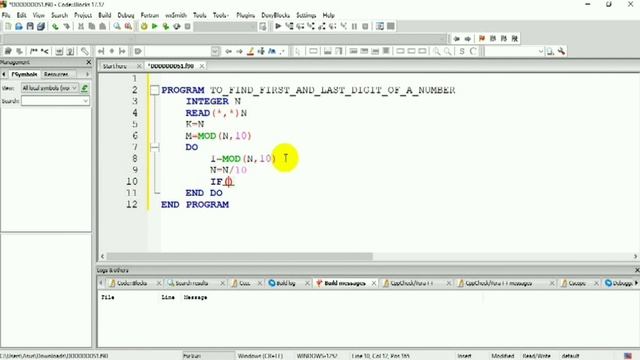Click the S source toggle icon
Screen dimensions: 640x360
pyautogui.click(x=462, y=51)
